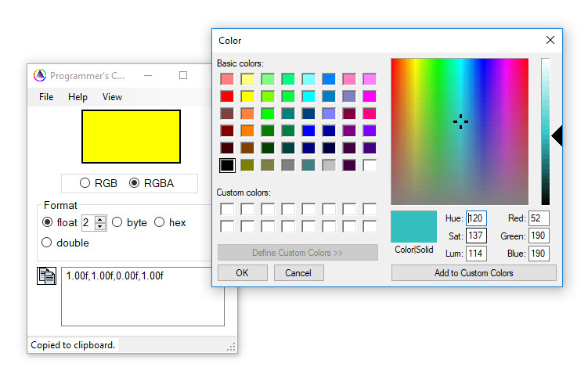
Task: Choose the hex format option
Action: coord(170,222)
